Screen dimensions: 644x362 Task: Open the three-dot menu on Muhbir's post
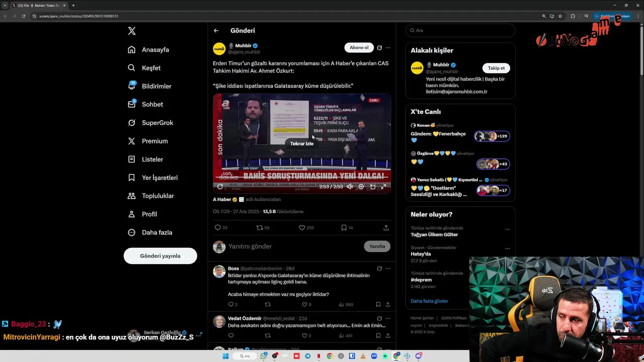(x=387, y=48)
